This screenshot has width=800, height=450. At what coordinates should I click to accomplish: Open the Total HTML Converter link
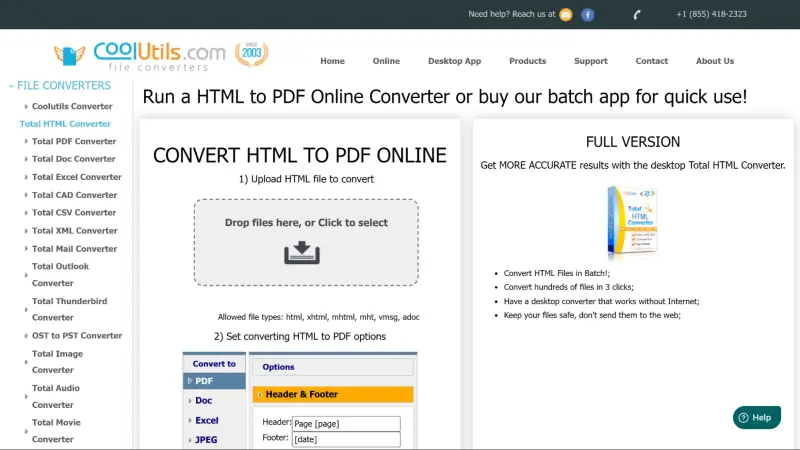pyautogui.click(x=65, y=123)
